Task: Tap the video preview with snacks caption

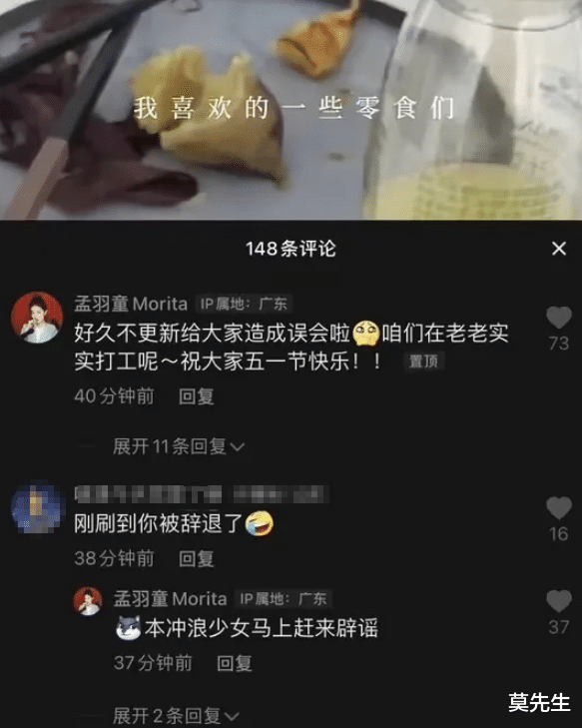Action: pyautogui.click(x=291, y=110)
